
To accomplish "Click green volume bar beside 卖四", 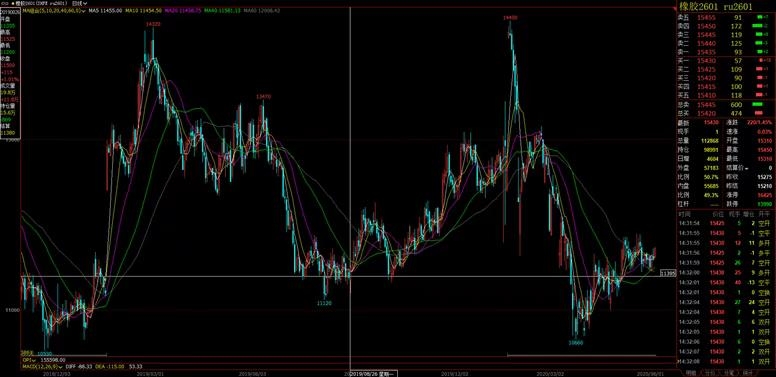I will (x=756, y=26).
